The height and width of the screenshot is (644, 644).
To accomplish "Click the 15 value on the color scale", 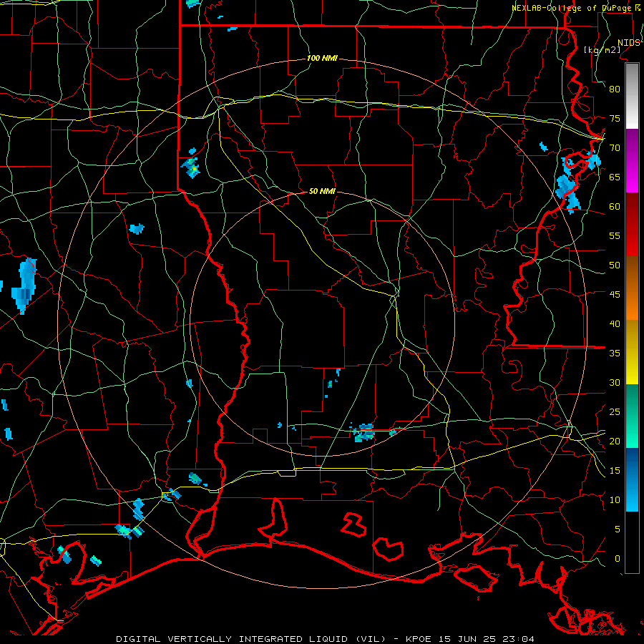I will tap(615, 471).
